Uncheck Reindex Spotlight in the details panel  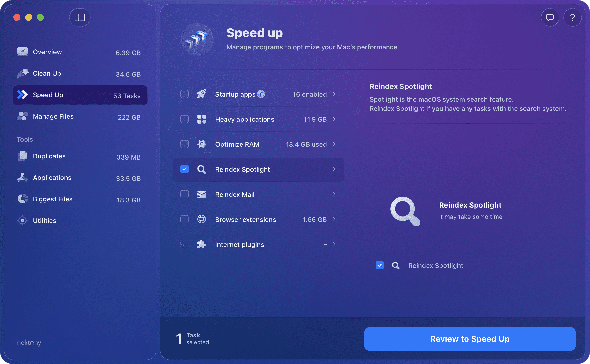(380, 265)
